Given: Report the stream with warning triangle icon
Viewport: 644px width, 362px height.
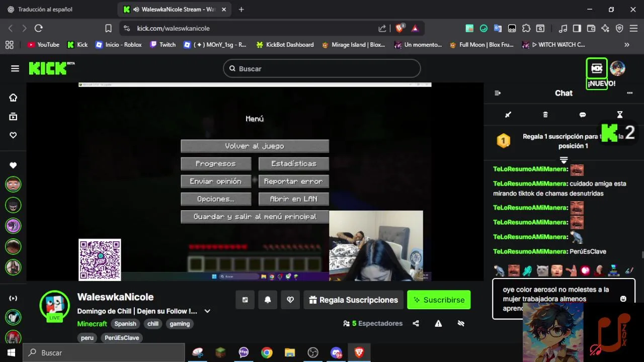Looking at the screenshot, I should 438,323.
